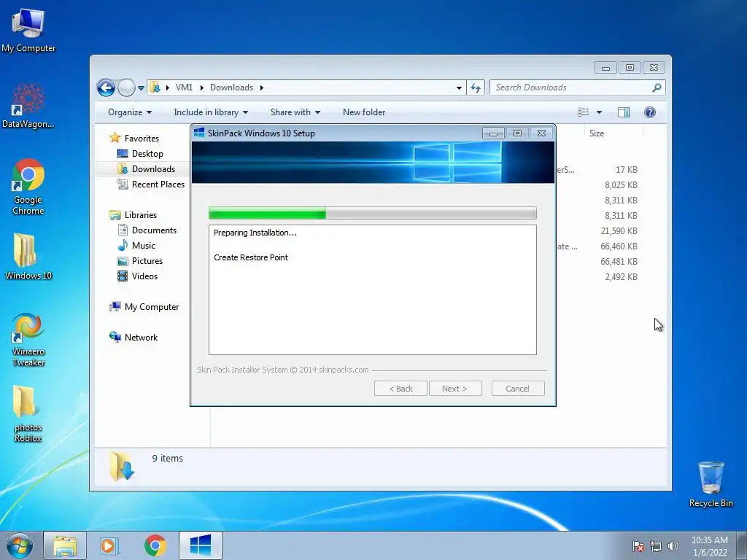Click the 17 KB size entry

click(626, 169)
